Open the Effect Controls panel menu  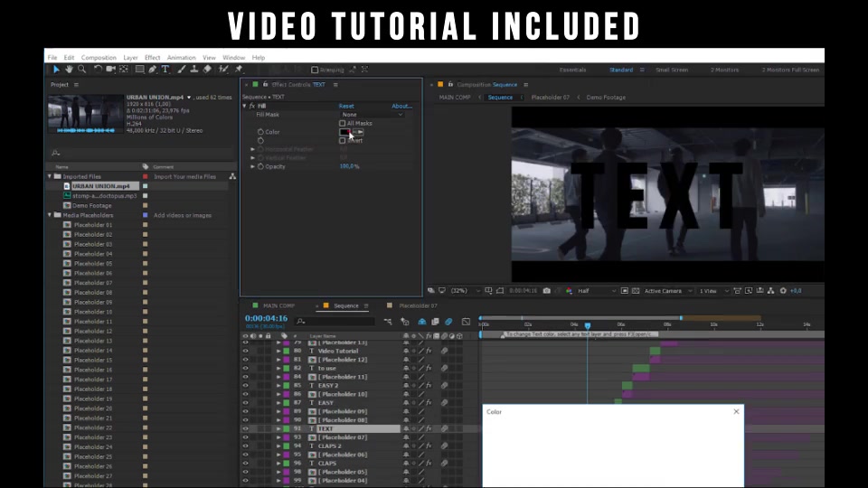pyautogui.click(x=335, y=85)
